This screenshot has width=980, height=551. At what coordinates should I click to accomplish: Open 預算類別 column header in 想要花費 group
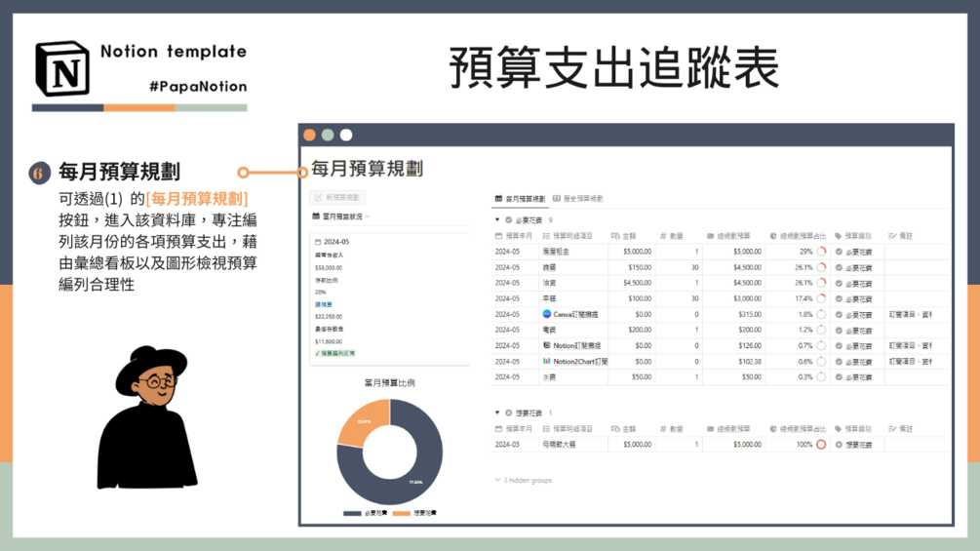point(853,428)
